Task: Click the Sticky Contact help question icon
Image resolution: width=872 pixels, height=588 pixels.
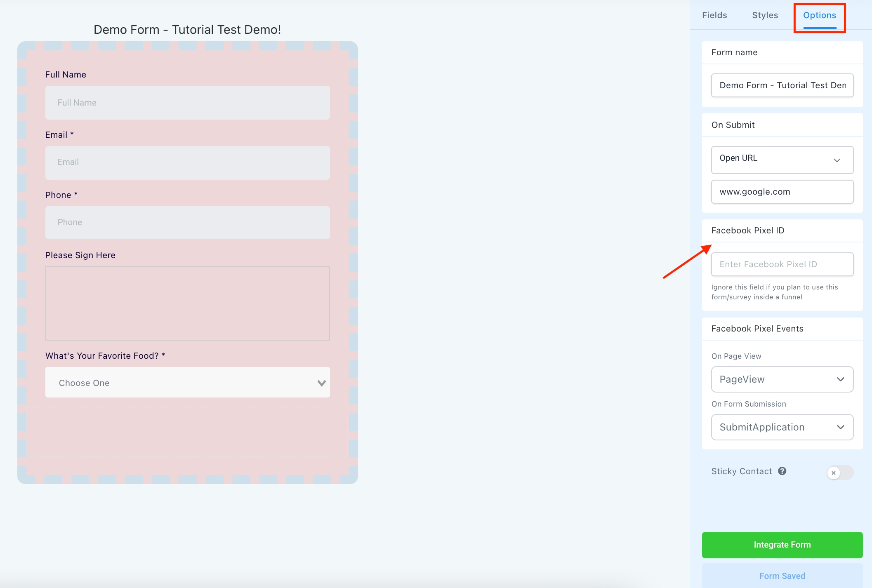Action: 782,471
